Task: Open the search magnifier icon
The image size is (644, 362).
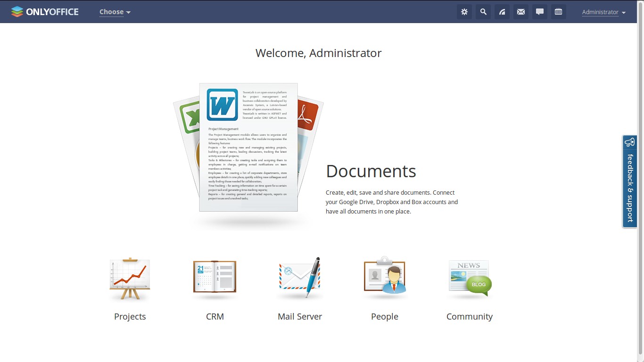Action: (x=483, y=12)
